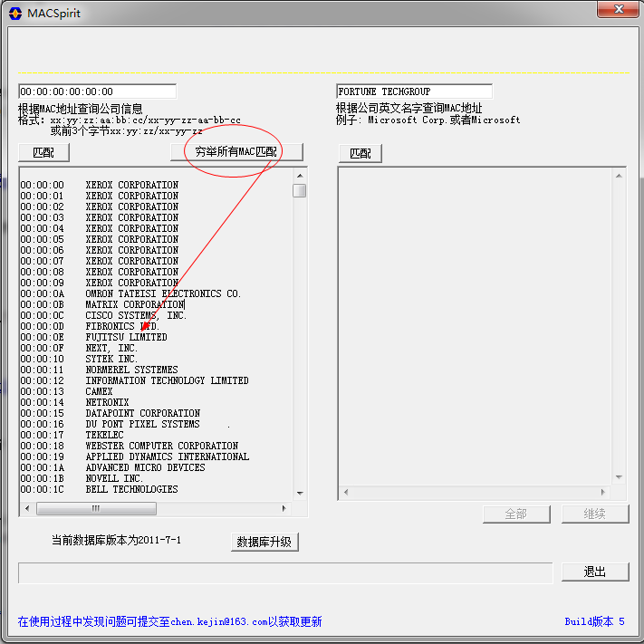Select row '00:00:08 XEROX CORPORATION'
Viewport: 644px width, 644px height.
pos(100,273)
